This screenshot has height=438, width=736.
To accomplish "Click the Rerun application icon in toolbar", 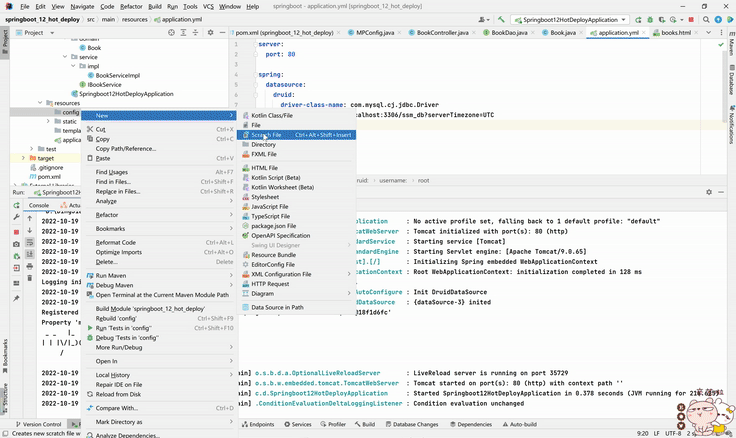I will [x=638, y=20].
